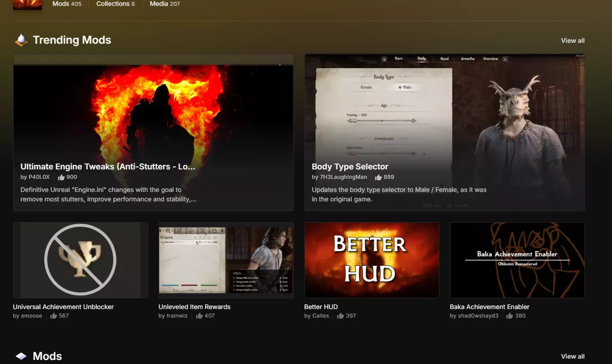
Task: Open Better HUD title link
Action: pyautogui.click(x=321, y=307)
